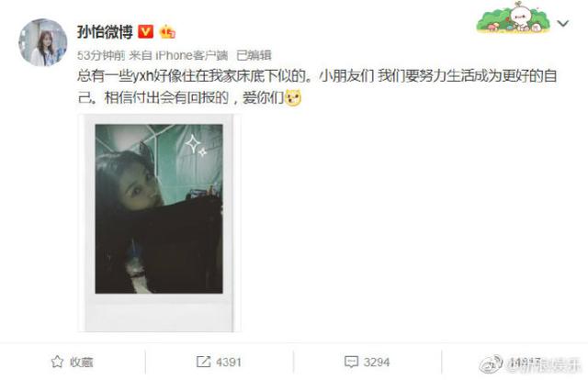Click the doge emoji after 爱你们

click(x=293, y=98)
